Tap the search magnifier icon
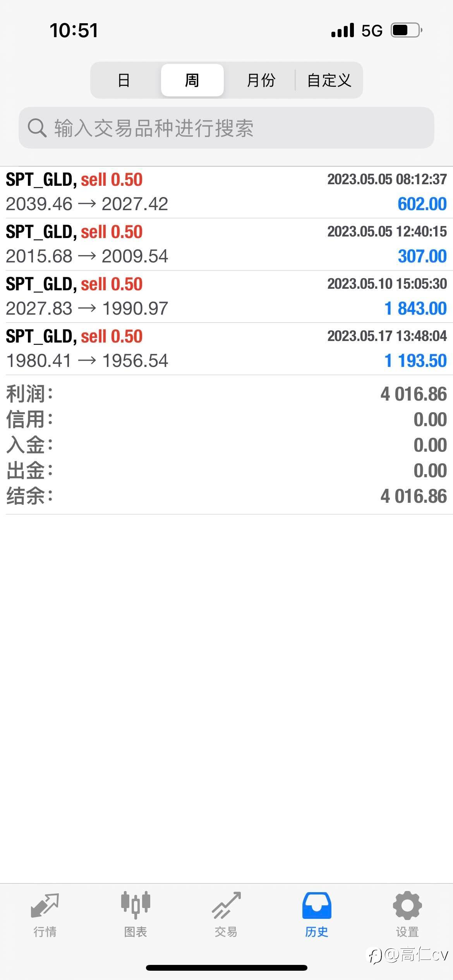This screenshot has width=453, height=980. pos(37,128)
